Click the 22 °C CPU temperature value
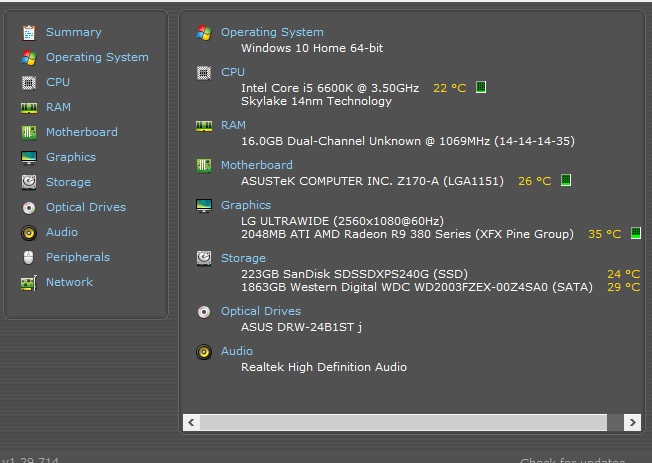The height and width of the screenshot is (463, 652). pyautogui.click(x=449, y=88)
